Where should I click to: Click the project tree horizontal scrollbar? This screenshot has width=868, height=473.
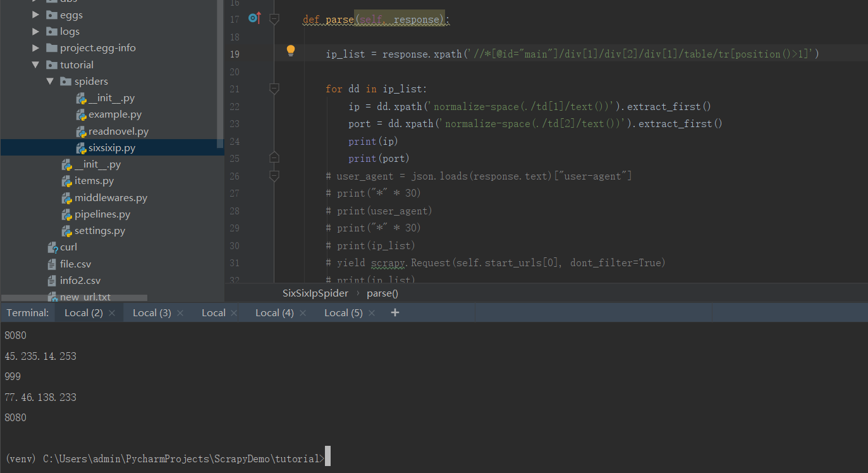(75, 297)
